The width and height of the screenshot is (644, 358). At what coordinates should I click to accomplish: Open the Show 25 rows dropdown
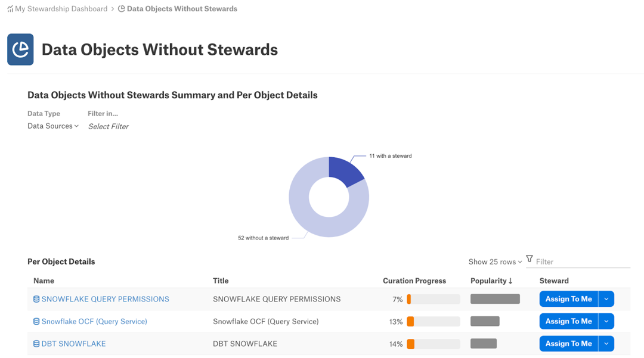point(496,262)
